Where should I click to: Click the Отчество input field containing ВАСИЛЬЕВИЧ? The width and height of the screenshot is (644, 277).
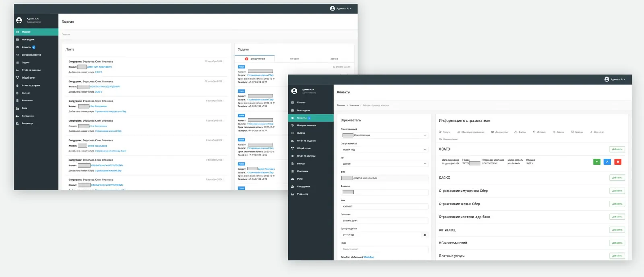coord(384,221)
